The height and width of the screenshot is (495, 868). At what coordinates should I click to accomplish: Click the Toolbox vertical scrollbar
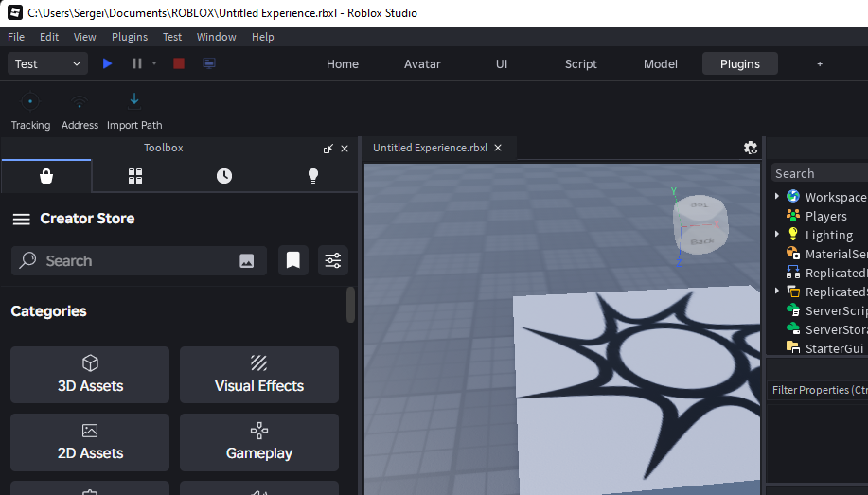pyautogui.click(x=350, y=305)
